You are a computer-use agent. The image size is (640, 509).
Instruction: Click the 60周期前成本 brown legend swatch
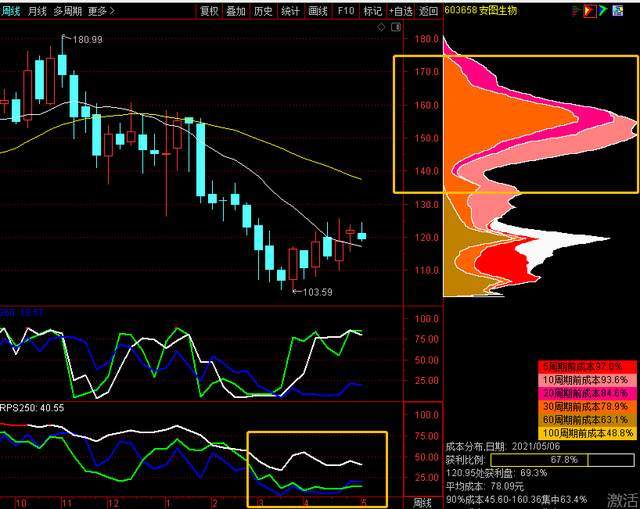click(587, 419)
